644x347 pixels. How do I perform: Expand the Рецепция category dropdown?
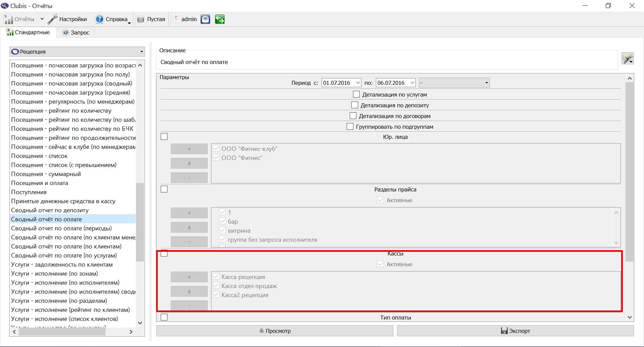pyautogui.click(x=77, y=52)
